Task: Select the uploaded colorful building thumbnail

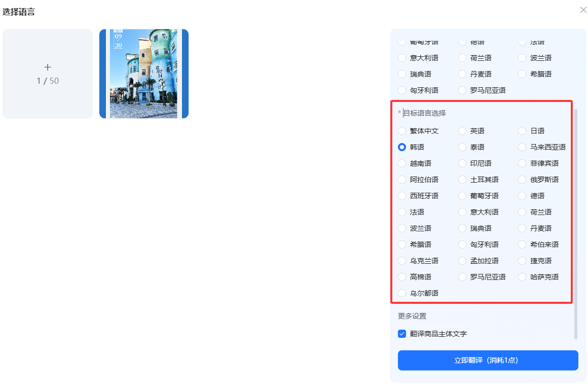Action: click(x=144, y=74)
